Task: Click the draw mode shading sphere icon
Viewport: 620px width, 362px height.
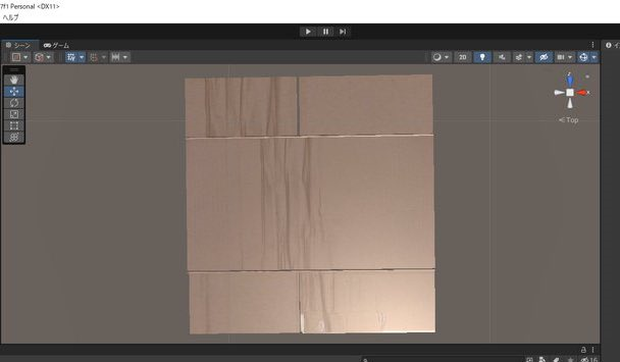Action: (437, 57)
